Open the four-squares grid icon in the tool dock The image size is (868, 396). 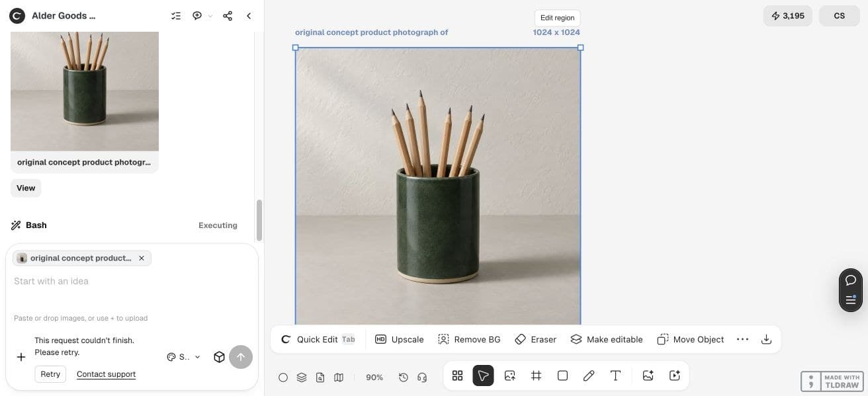[x=457, y=376]
